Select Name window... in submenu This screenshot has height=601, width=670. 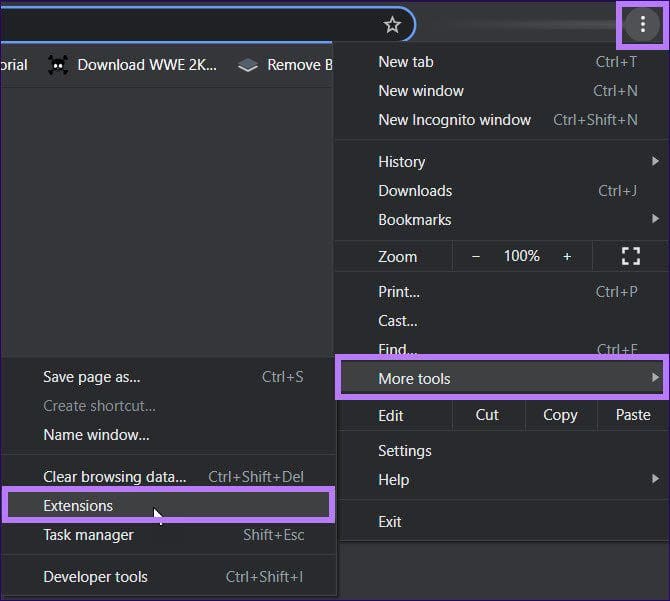point(169,435)
